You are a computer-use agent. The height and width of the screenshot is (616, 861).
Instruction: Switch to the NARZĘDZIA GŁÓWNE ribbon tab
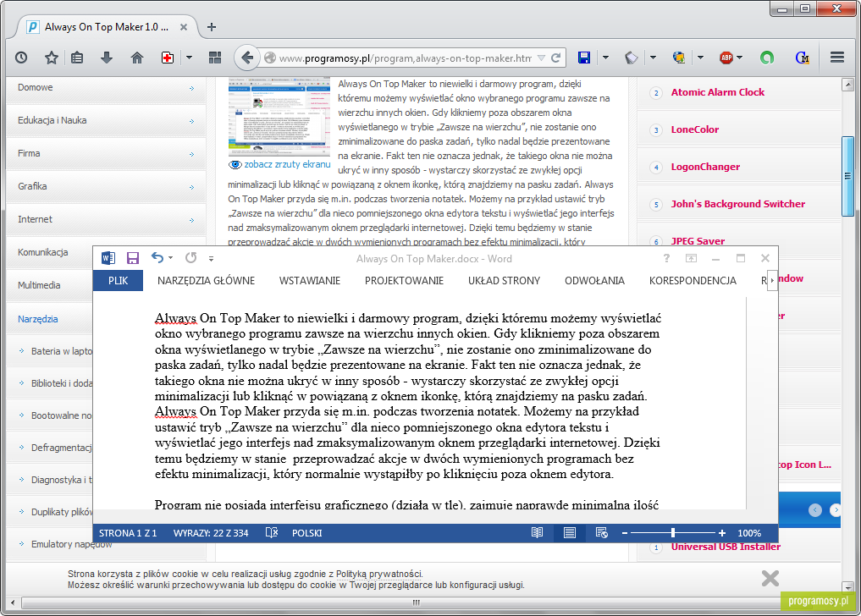pos(206,281)
